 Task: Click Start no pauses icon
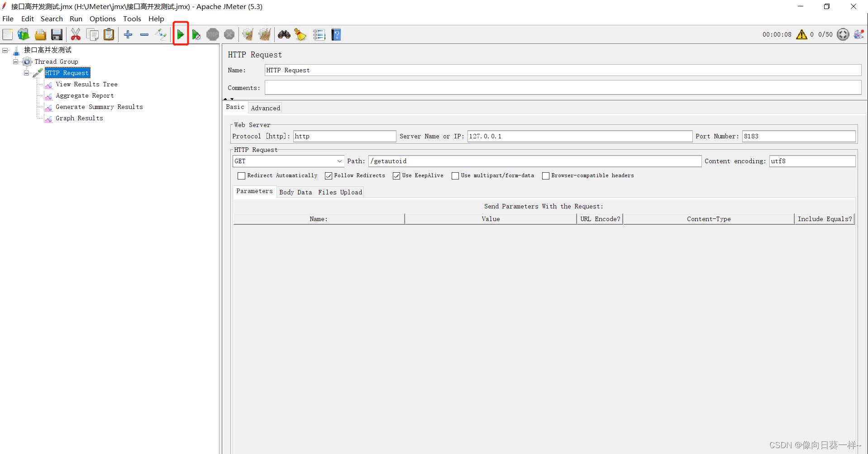(x=196, y=34)
